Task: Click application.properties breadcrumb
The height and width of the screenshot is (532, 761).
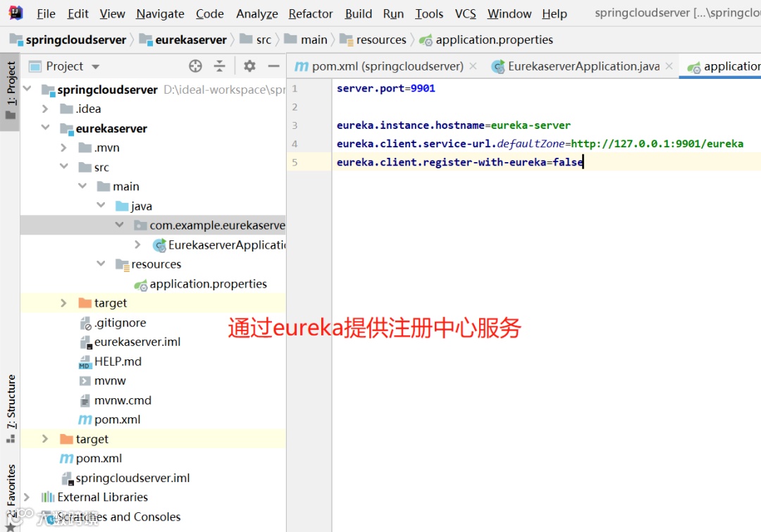Action: [485, 39]
